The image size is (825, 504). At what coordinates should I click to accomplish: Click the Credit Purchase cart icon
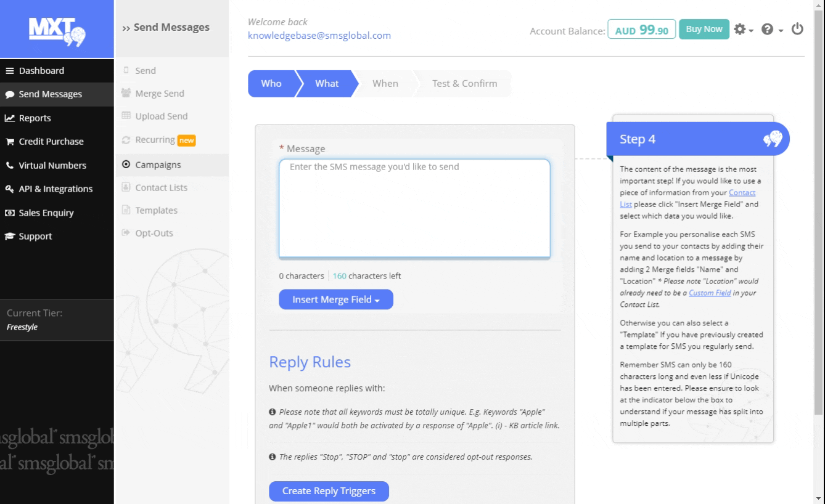[10, 142]
